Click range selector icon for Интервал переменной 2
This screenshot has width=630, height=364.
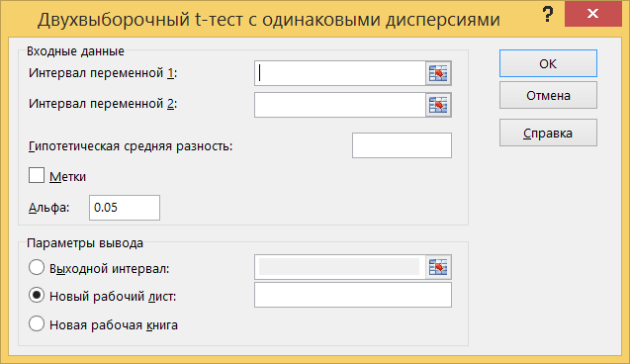point(438,105)
